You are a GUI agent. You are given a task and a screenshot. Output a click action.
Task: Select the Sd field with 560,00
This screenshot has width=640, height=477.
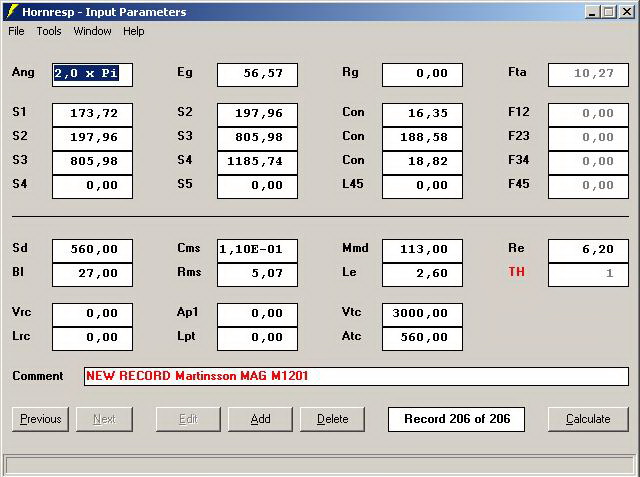point(92,251)
